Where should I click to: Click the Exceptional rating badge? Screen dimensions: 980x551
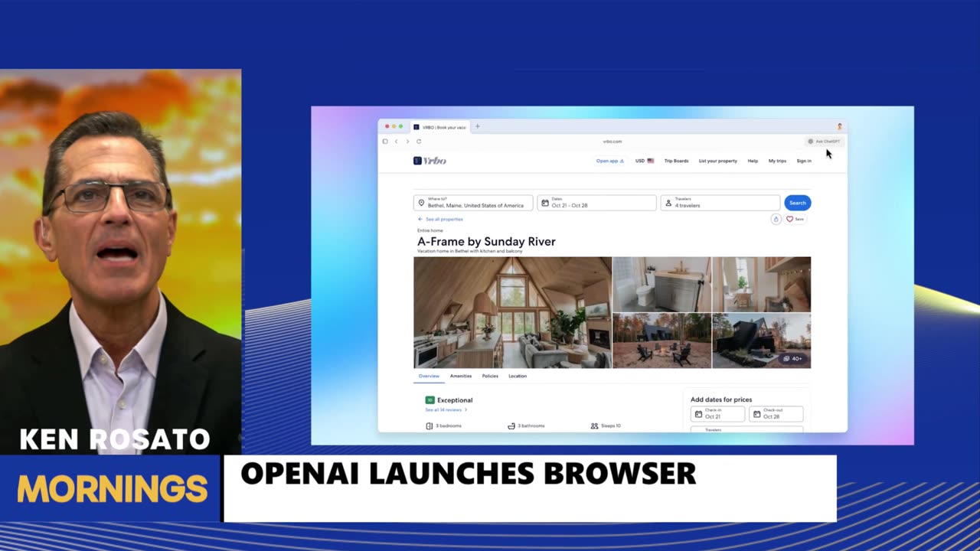[x=430, y=400]
